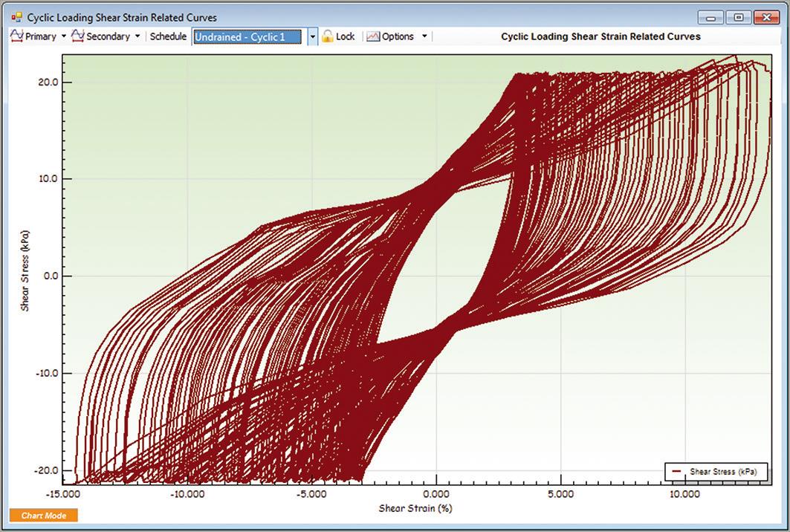Maximize the curves window
790x532 pixels.
pyautogui.click(x=739, y=17)
